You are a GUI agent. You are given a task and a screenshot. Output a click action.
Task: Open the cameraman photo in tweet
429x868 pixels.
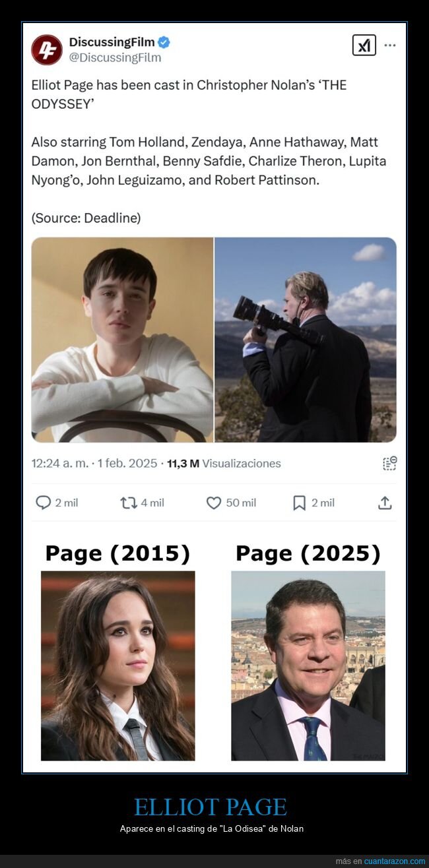[x=306, y=340]
